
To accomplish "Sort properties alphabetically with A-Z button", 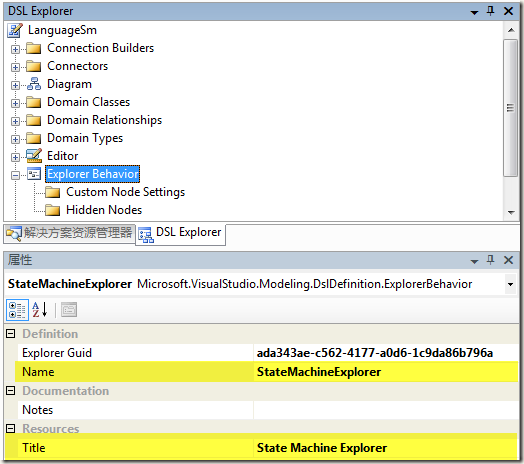I will tap(40, 310).
